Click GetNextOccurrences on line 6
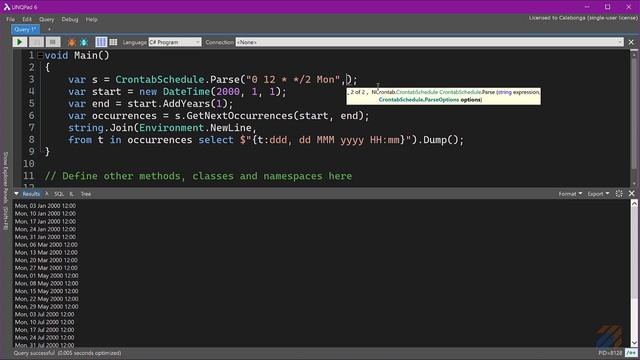This screenshot has height=360, width=640. point(240,116)
